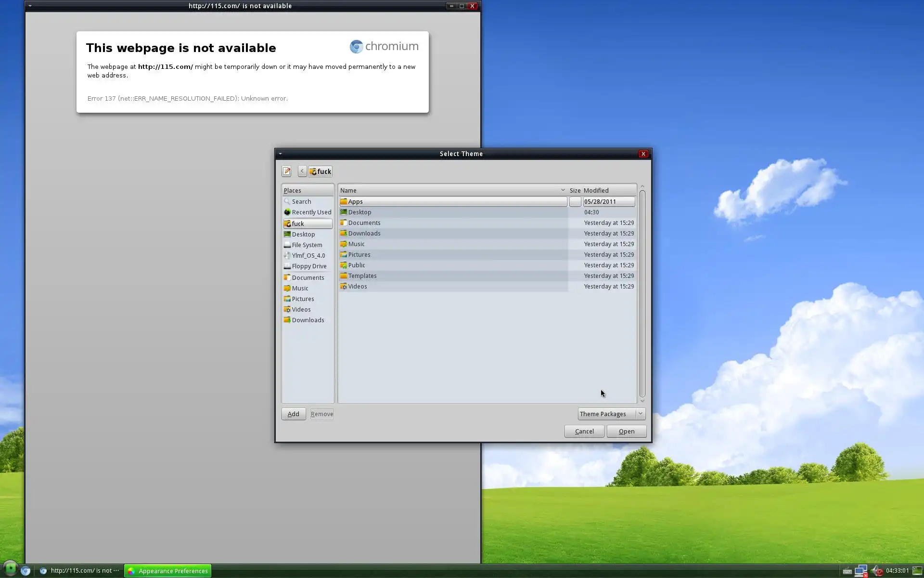Open the Search place in sidebar

(x=301, y=201)
